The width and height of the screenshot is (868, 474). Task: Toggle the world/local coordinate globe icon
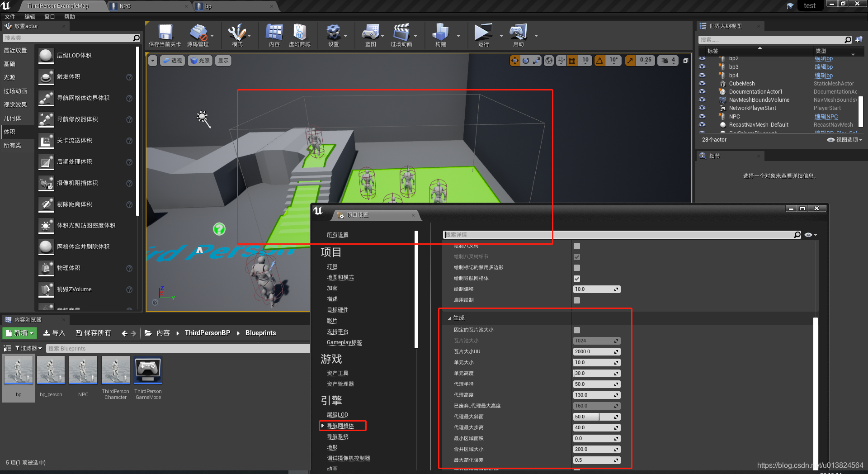[x=549, y=61]
